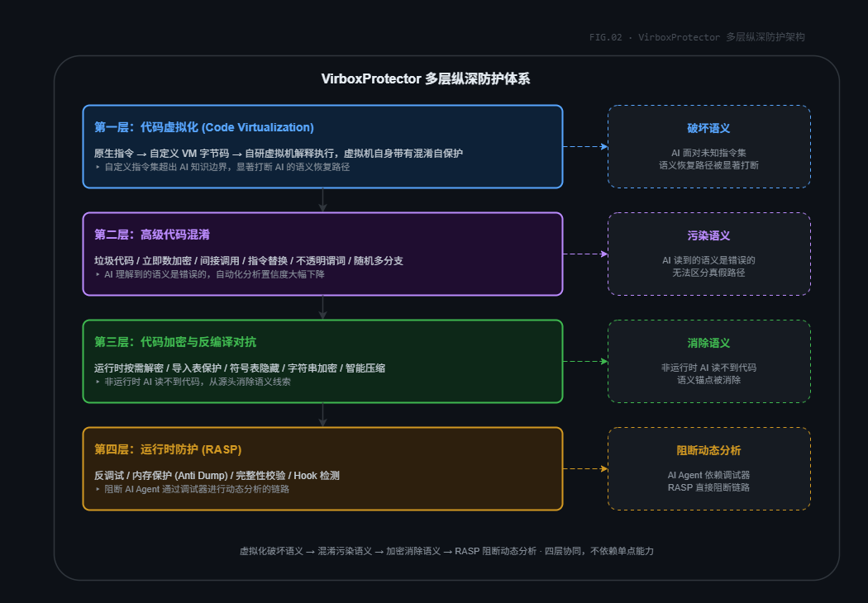Click the heading '第四层：运行时防护 (RASP)'
Viewport: 868px width, 603px height.
[168, 449]
